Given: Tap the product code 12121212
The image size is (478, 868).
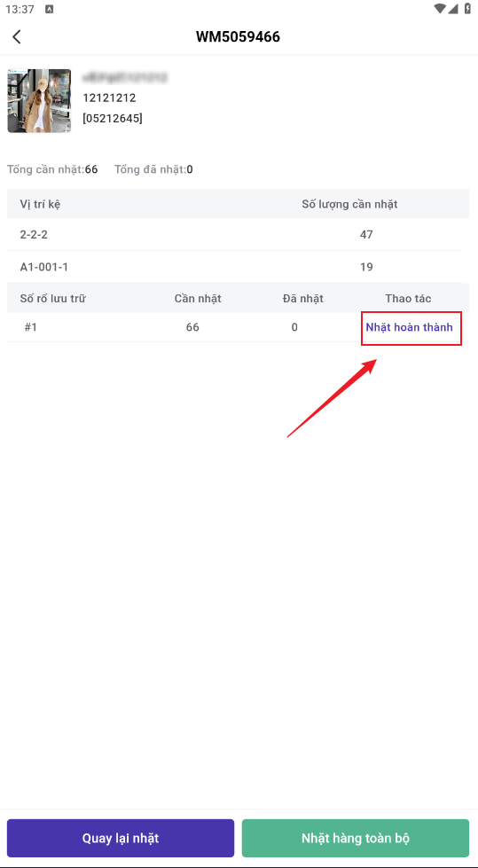Looking at the screenshot, I should point(110,98).
